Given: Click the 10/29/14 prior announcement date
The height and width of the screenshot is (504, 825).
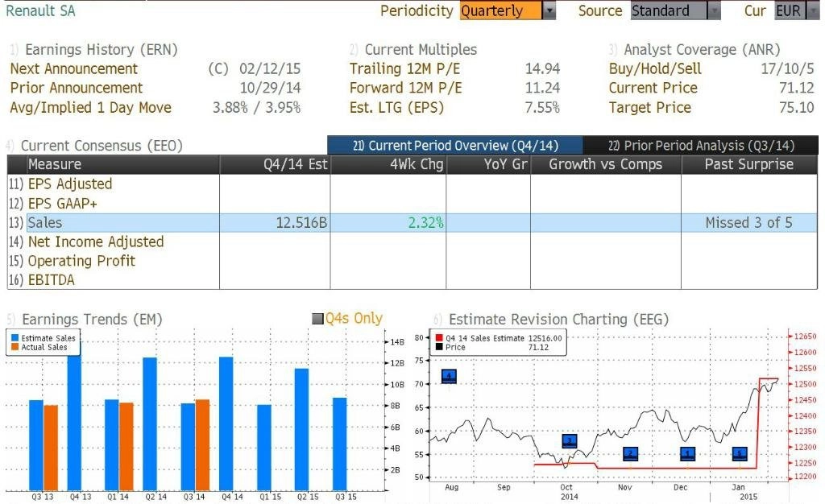Looking at the screenshot, I should tap(270, 88).
